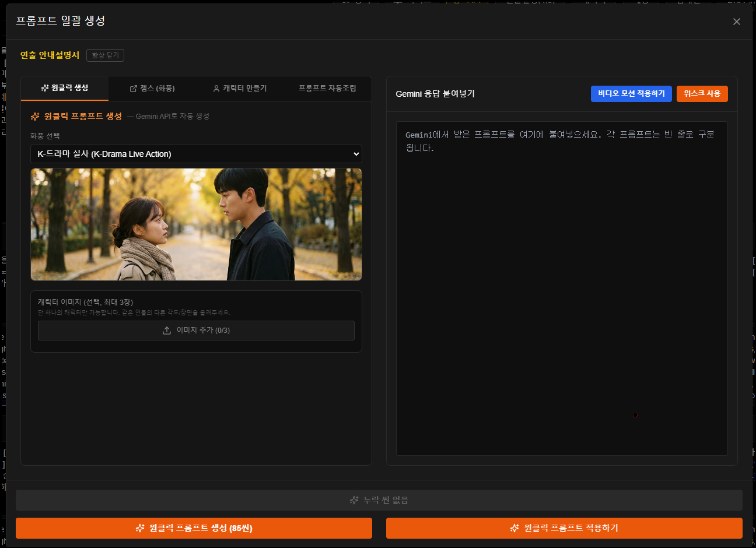Click dropdown arrow of K-드라마 실사 selector
Screen dimensions: 756x548
(x=356, y=154)
